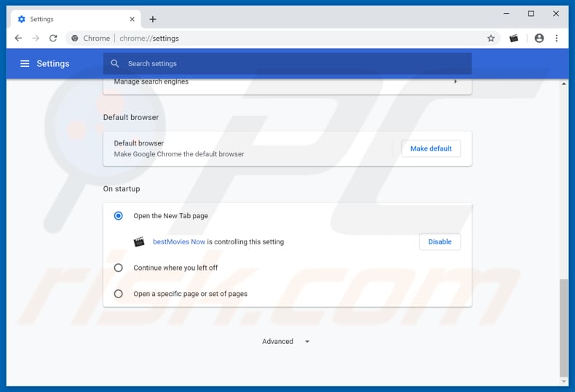The image size is (575, 392).
Task: Open the Settings hamburger menu
Action: tap(25, 64)
